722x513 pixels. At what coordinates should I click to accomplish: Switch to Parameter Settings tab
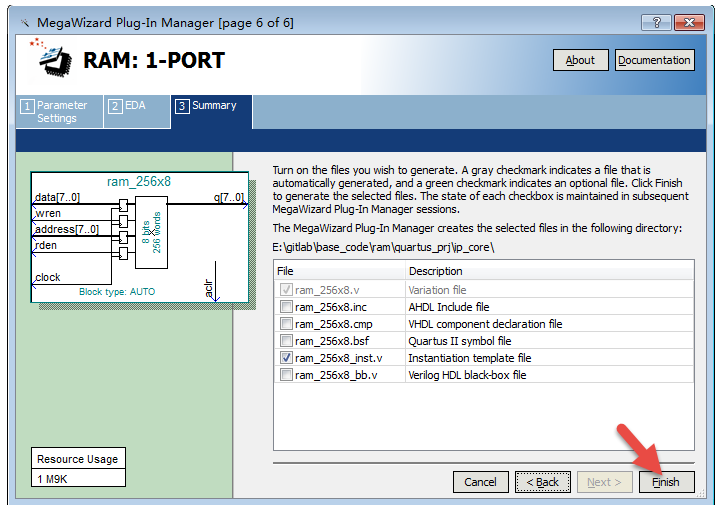(x=59, y=111)
